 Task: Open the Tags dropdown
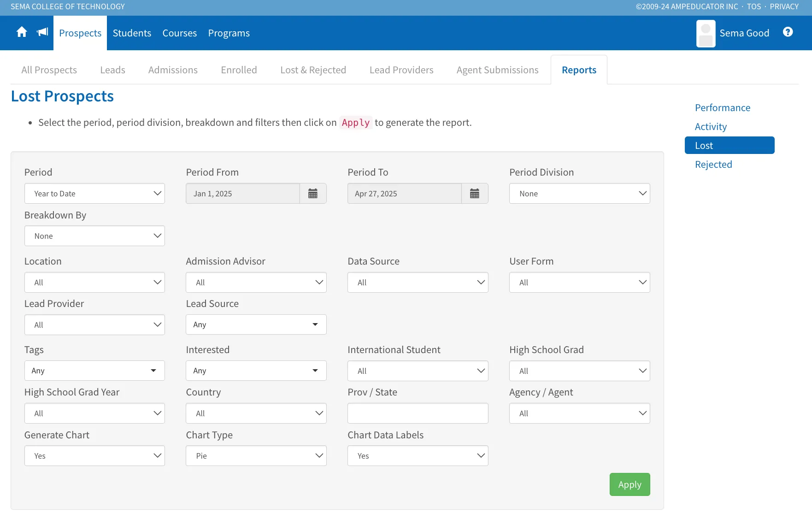[94, 371]
